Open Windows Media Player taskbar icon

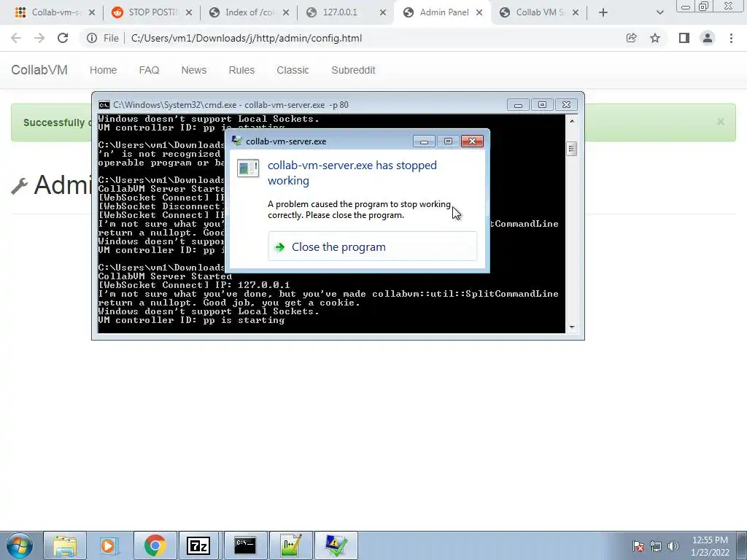click(x=108, y=545)
